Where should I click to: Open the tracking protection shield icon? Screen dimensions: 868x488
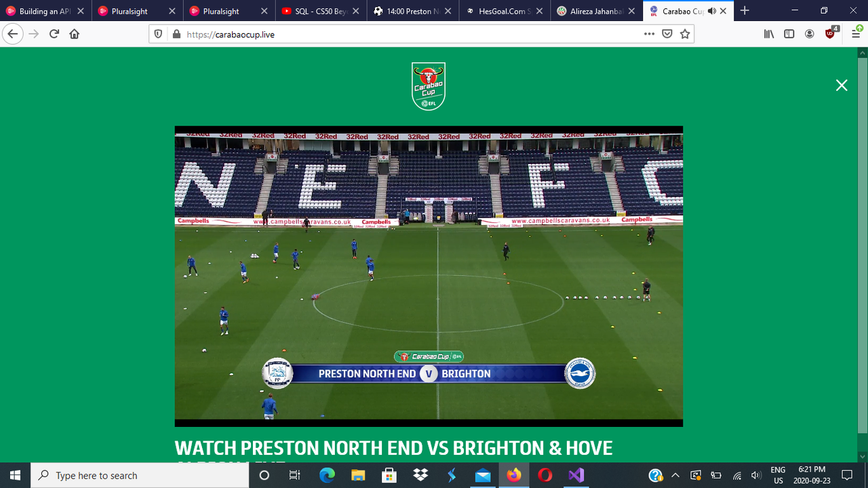[159, 34]
